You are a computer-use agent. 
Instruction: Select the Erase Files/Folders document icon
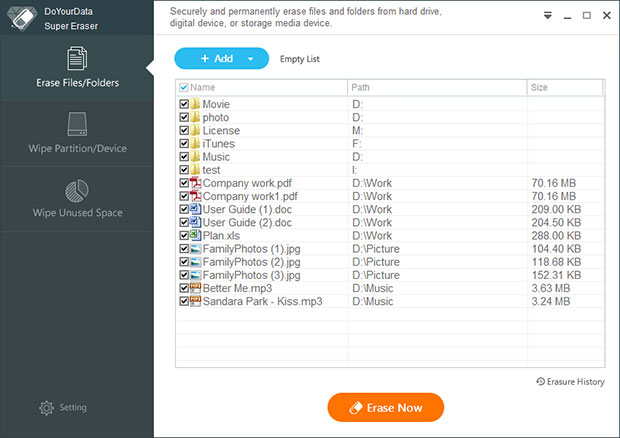pyautogui.click(x=77, y=59)
